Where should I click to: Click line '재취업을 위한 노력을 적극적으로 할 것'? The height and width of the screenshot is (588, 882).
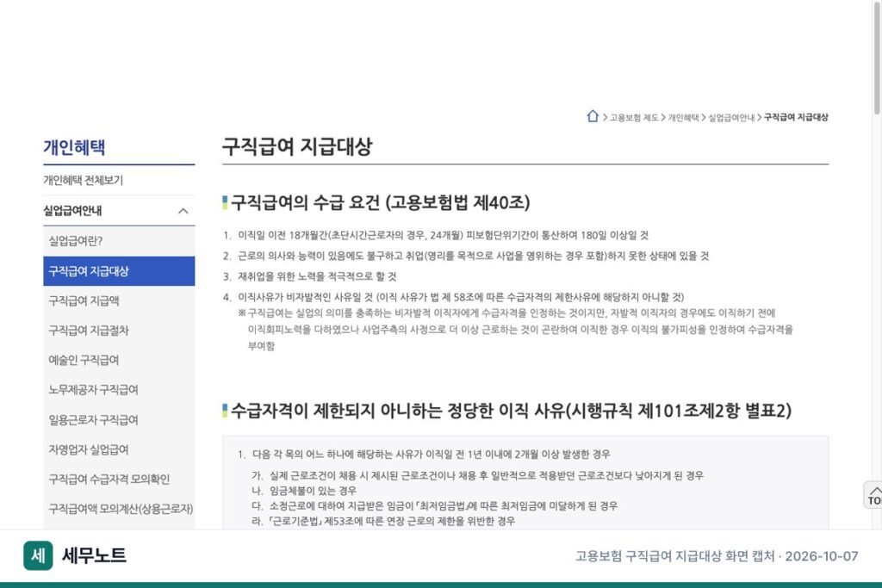317,276
